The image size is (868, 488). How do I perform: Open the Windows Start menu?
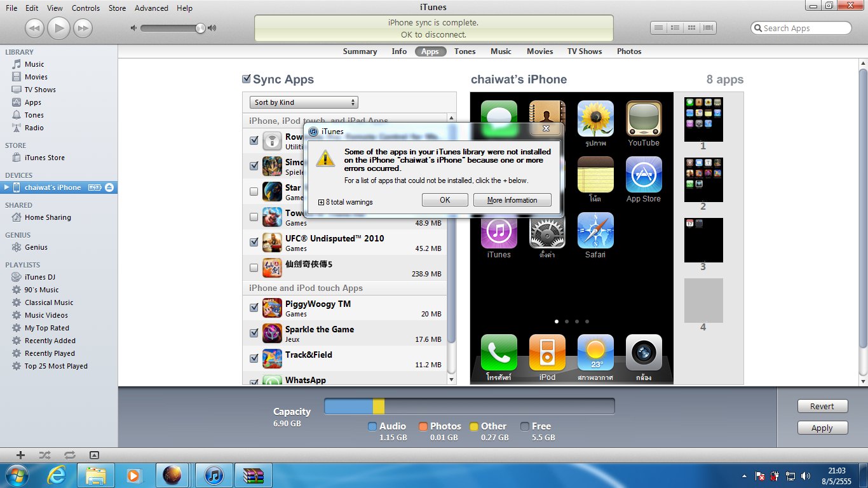(x=16, y=475)
